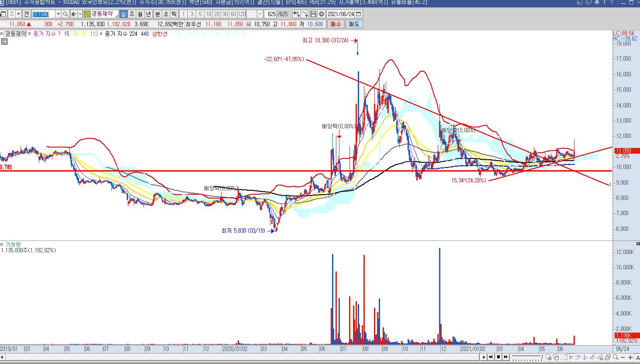Click the chart-window icon left of the zoom magnifier

point(608,357)
